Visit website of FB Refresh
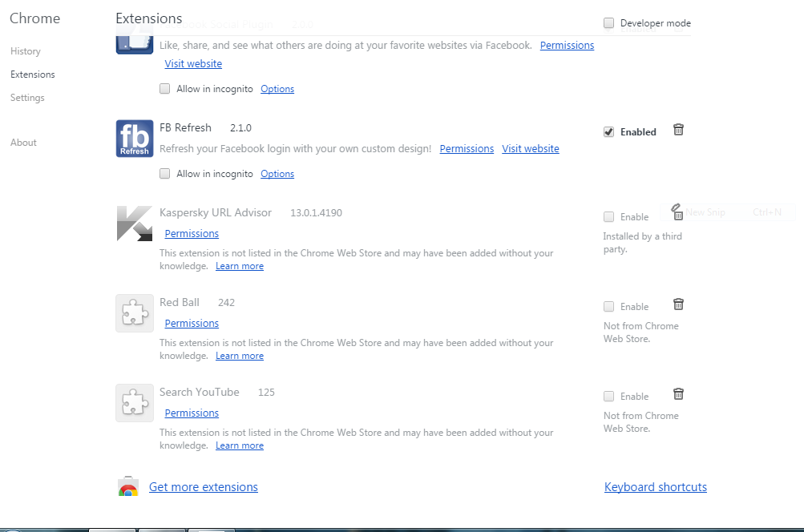The height and width of the screenshot is (532, 804). (x=531, y=149)
